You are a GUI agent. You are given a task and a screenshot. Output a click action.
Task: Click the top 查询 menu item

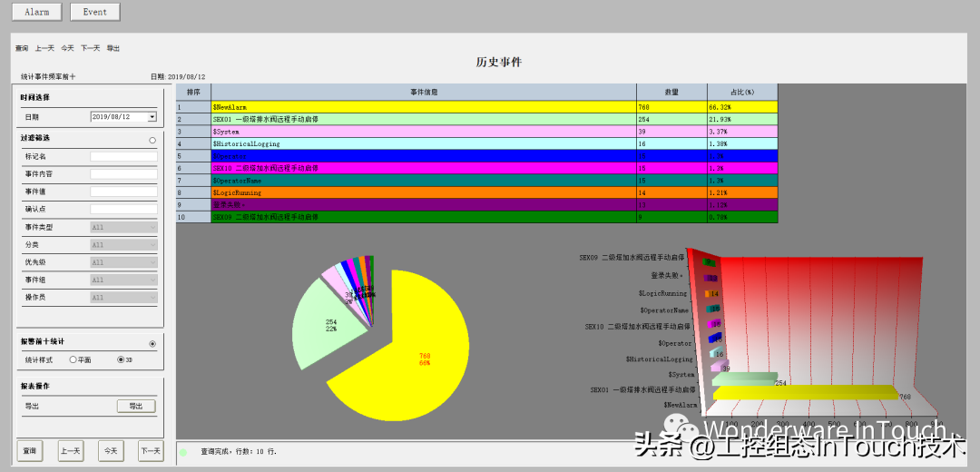pyautogui.click(x=22, y=48)
